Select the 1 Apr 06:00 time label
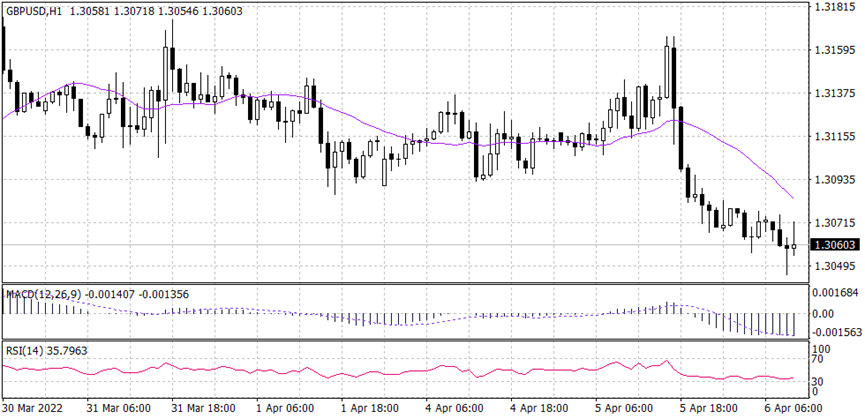 tap(285, 409)
